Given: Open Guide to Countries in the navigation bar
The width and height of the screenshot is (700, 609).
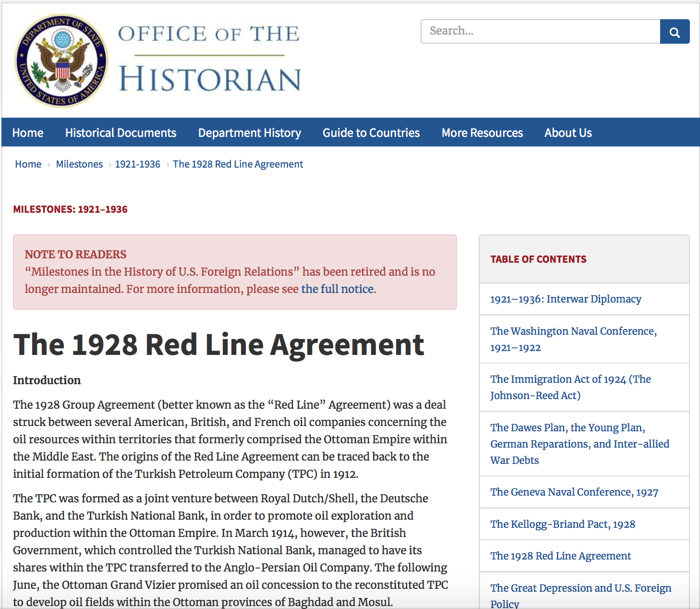Looking at the screenshot, I should point(371,133).
